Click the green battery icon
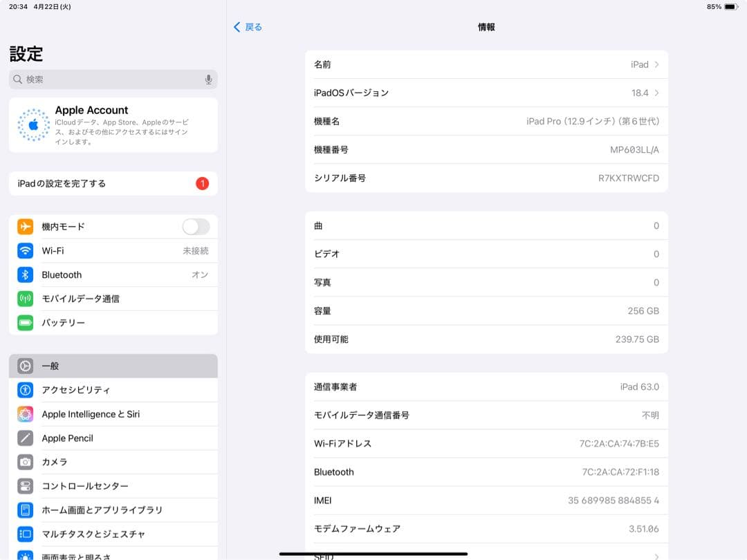The height and width of the screenshot is (560, 747). pos(26,322)
